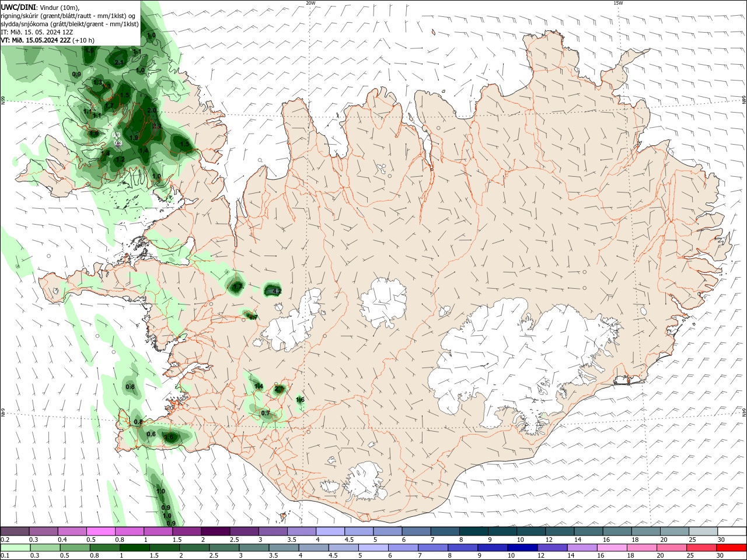Click the 'IT: Mið. 15. 05. 2024 12Z' line
Screen dimensions: 747x560
tap(37, 32)
